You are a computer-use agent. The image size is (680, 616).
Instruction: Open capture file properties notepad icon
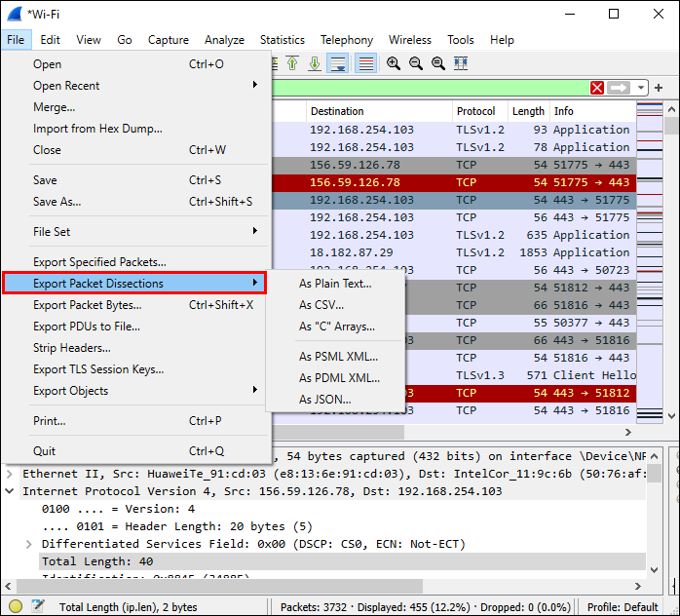point(38,606)
